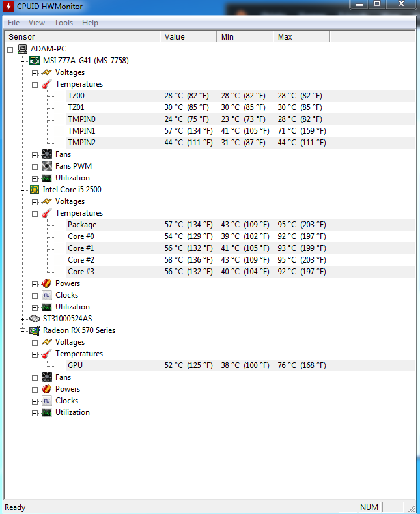Click the ADAM-PC computer icon
The height and width of the screenshot is (514, 420).
click(x=22, y=49)
